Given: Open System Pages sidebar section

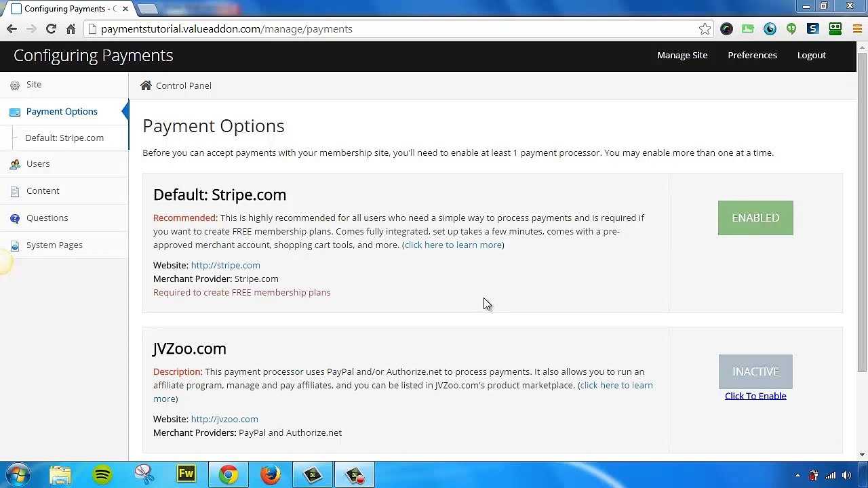Looking at the screenshot, I should coord(54,245).
